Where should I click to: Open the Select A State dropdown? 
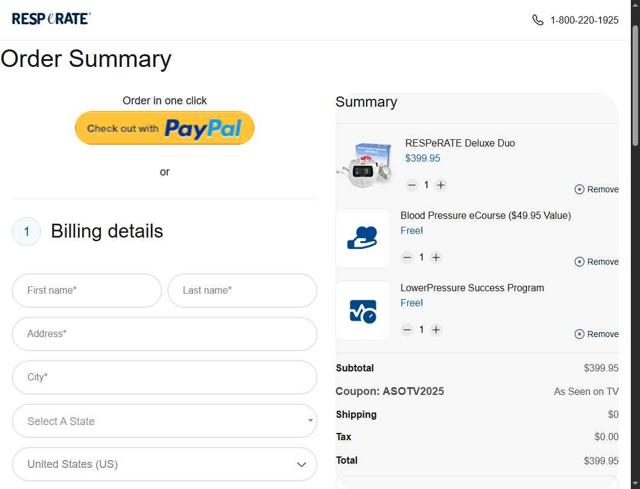164,421
